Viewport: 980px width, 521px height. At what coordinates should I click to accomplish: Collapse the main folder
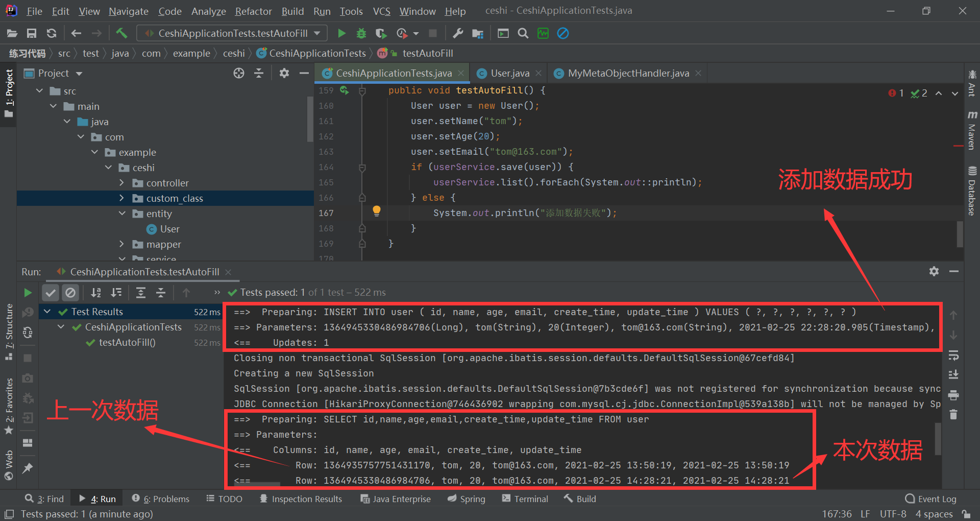point(53,106)
